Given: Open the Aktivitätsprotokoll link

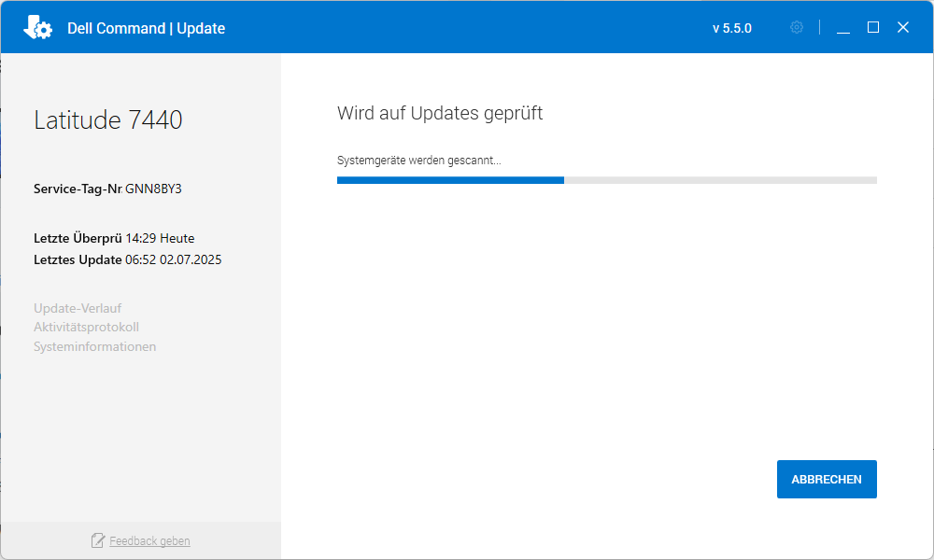Looking at the screenshot, I should point(86,328).
